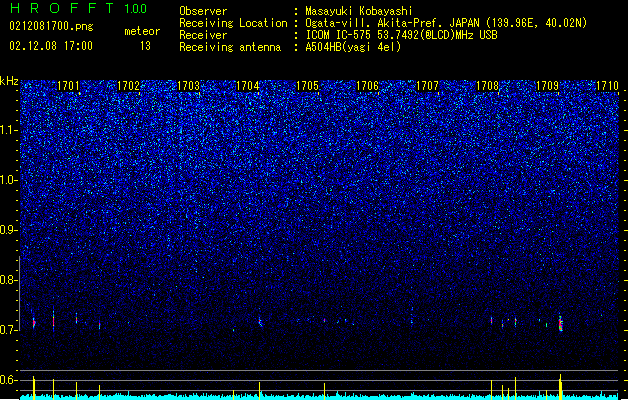Click the 1.1 frequency axis label
629x400 pixels.
pyautogui.click(x=9, y=130)
